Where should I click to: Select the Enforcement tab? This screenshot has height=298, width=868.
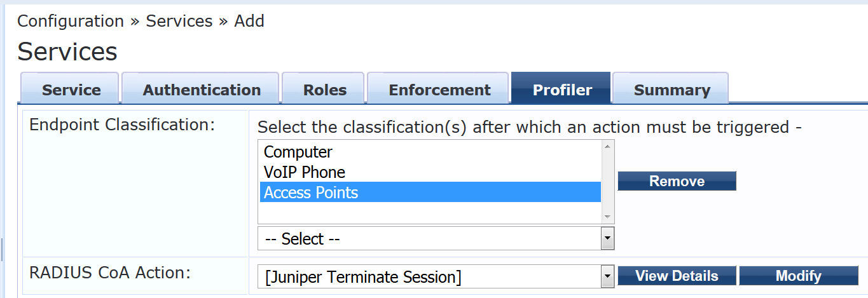pos(439,90)
